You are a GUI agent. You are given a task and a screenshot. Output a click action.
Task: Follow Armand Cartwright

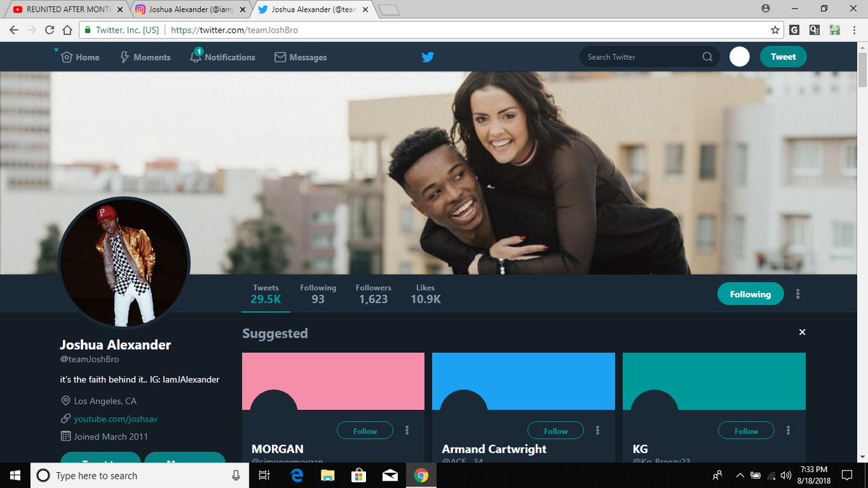556,431
